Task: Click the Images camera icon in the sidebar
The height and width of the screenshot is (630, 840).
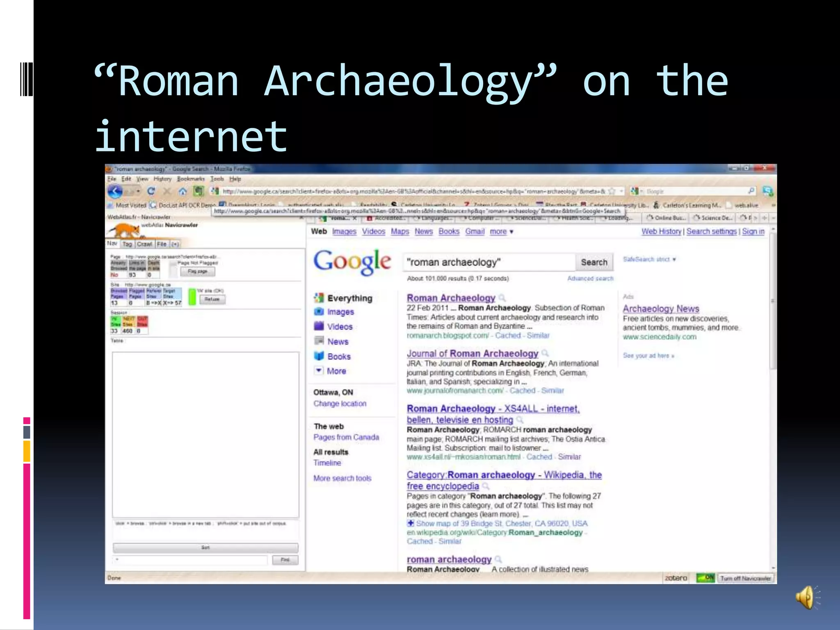Action: (x=319, y=312)
